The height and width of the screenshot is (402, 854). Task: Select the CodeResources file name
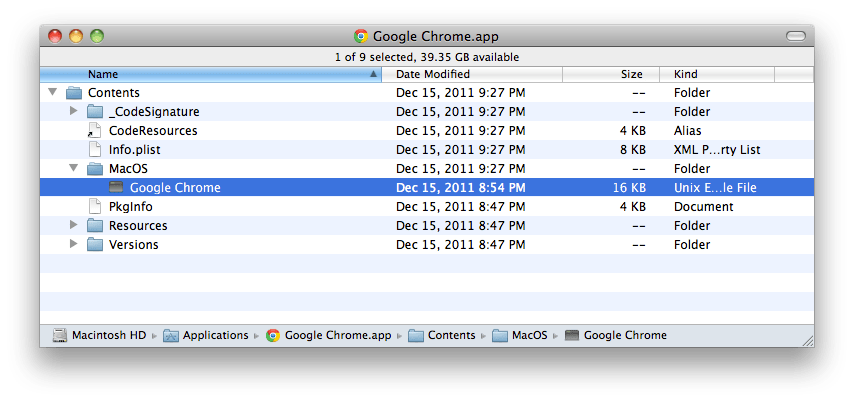point(153,131)
